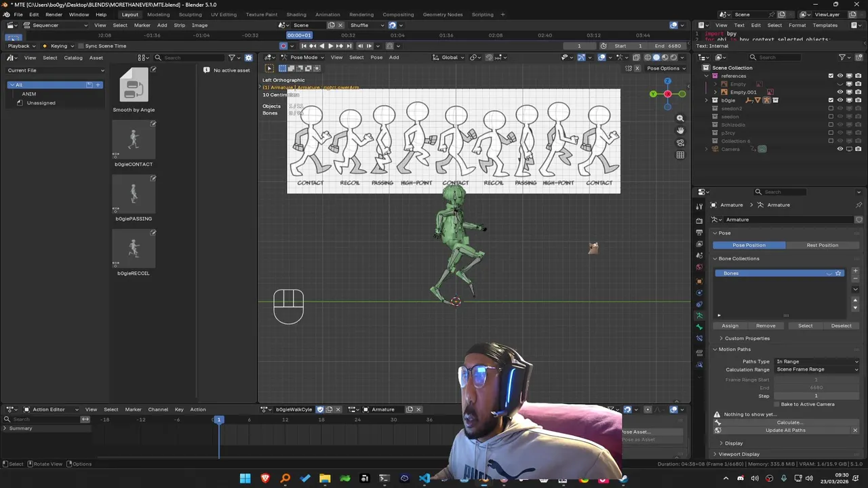Open the Output properties tab

coord(699,232)
